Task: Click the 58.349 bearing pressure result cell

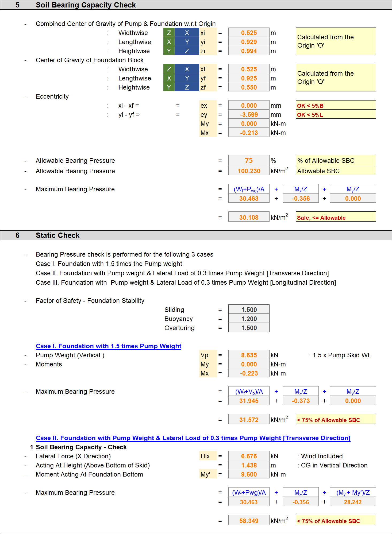Action: (249, 520)
